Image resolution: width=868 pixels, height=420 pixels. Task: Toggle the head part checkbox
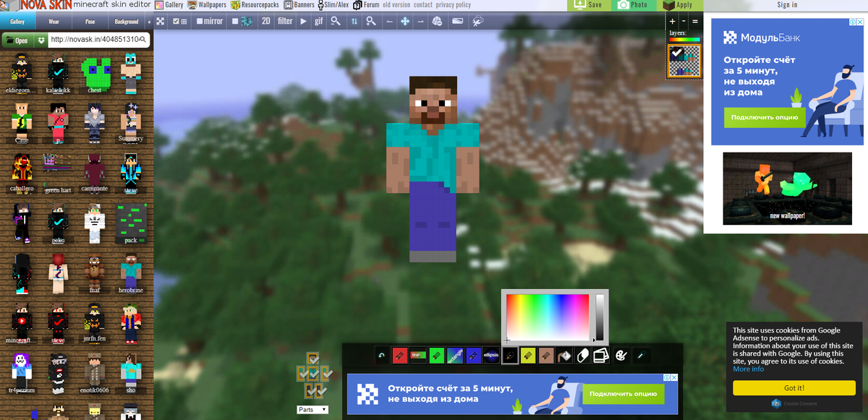pos(312,359)
